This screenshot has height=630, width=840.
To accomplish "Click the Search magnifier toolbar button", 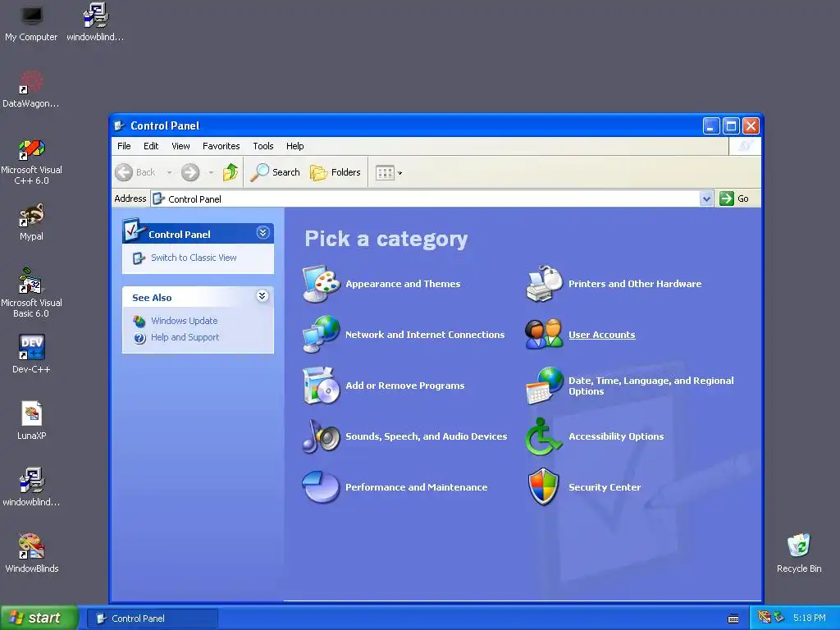I will [276, 172].
